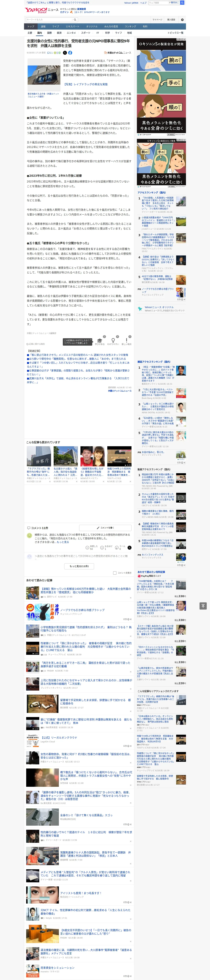210x980 pixels.
Task: Select the 速報 navigation tab
Action: (43, 27)
